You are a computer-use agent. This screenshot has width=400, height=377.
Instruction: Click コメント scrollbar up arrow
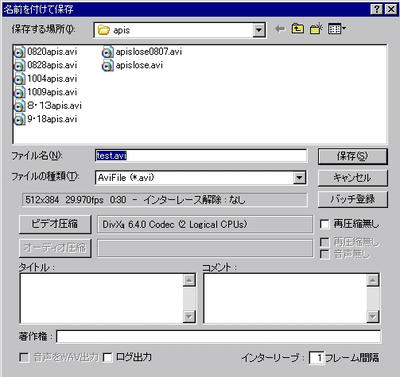373,280
